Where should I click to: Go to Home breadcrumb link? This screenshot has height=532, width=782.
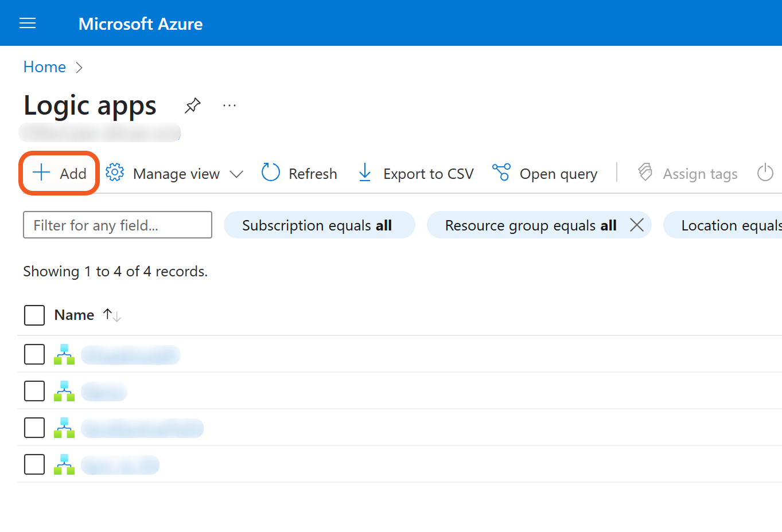[45, 67]
